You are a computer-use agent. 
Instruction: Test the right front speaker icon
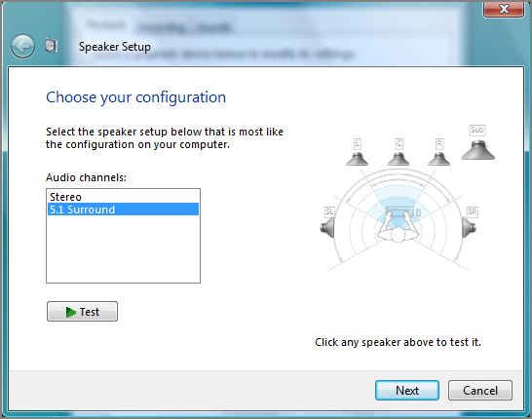click(x=439, y=159)
